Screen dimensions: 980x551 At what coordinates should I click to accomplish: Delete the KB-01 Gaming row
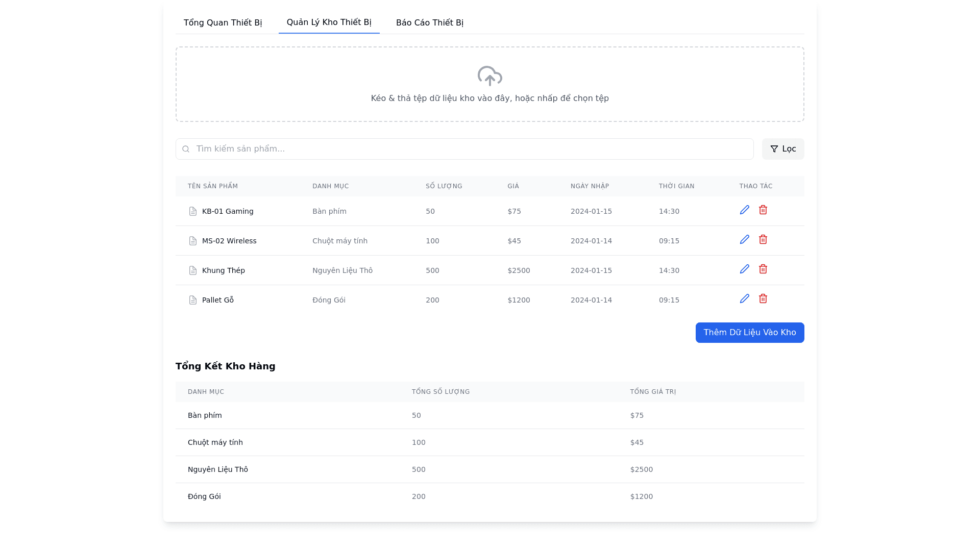pos(763,210)
